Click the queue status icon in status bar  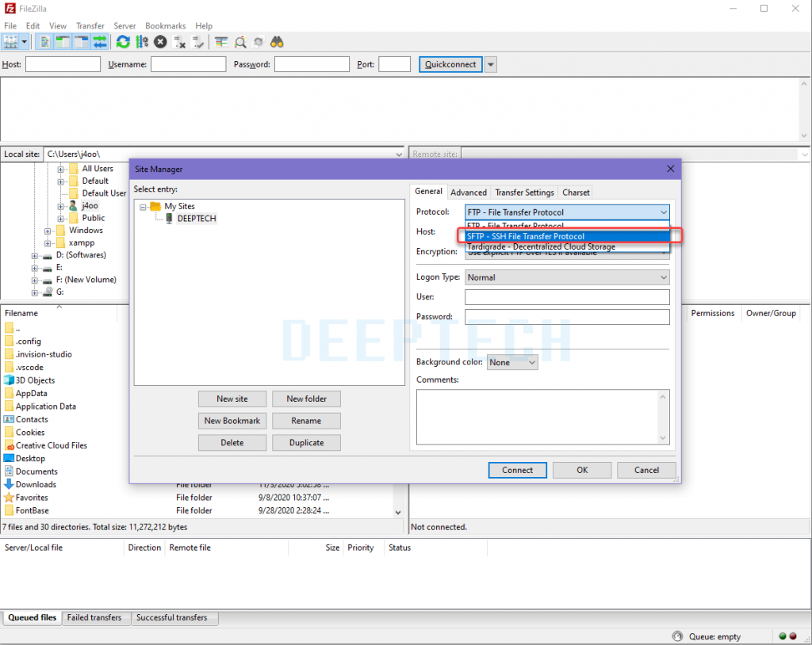(677, 636)
